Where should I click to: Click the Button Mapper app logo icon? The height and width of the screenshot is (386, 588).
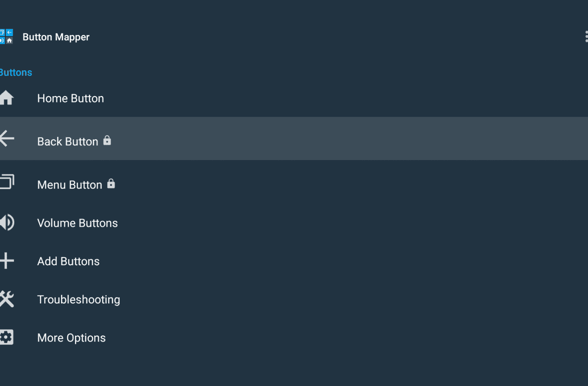click(x=6, y=37)
